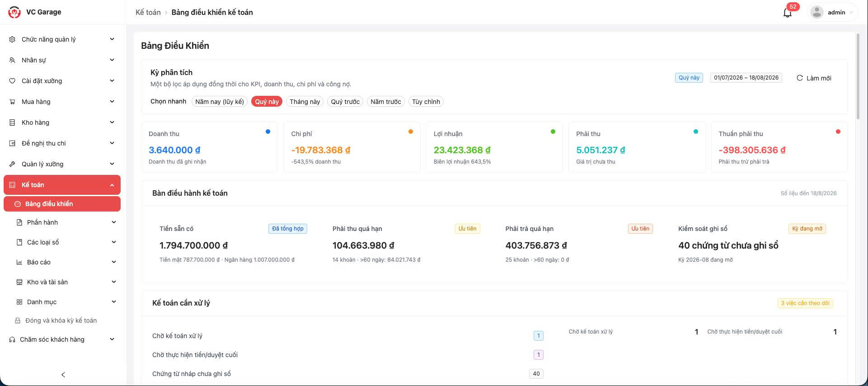Viewport: 868px width, 386px height.
Task: Select the Quý này quick filter
Action: tap(267, 102)
